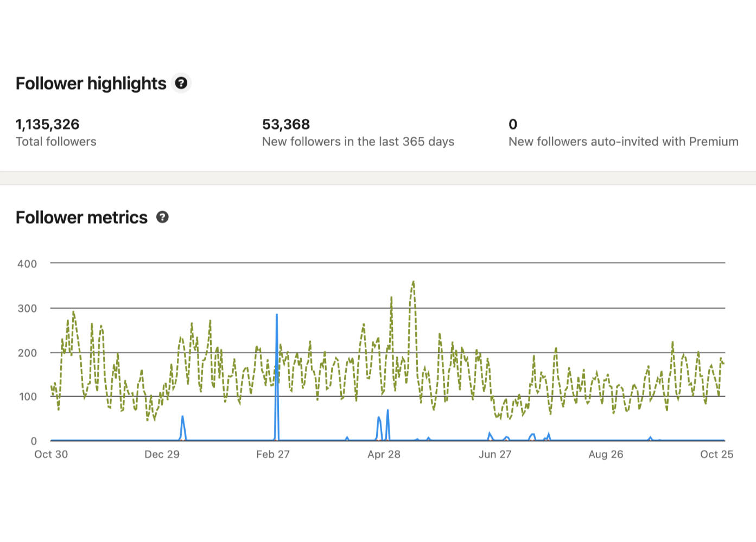Open the Premium auto-invited followers stat
The width and height of the screenshot is (756, 542).
coord(512,124)
